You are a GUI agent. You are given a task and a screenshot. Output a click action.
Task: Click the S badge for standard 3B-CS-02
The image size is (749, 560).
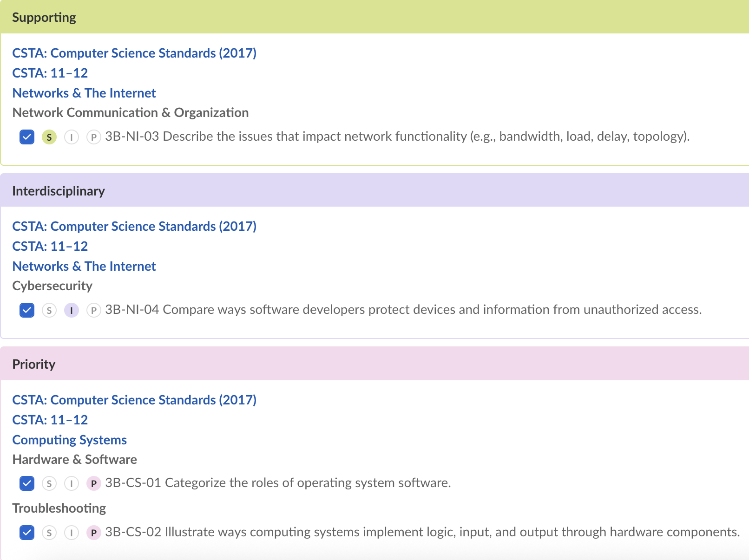pyautogui.click(x=49, y=533)
